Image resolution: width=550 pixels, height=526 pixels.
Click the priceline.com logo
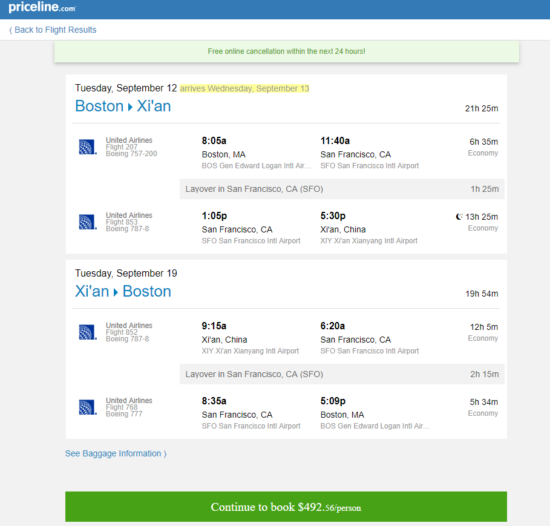[42, 7]
